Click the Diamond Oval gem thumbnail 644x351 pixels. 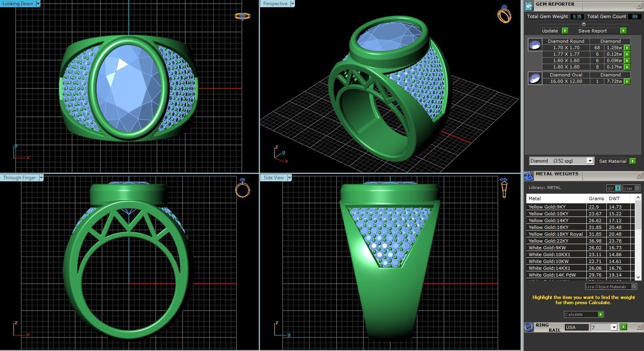pos(535,78)
